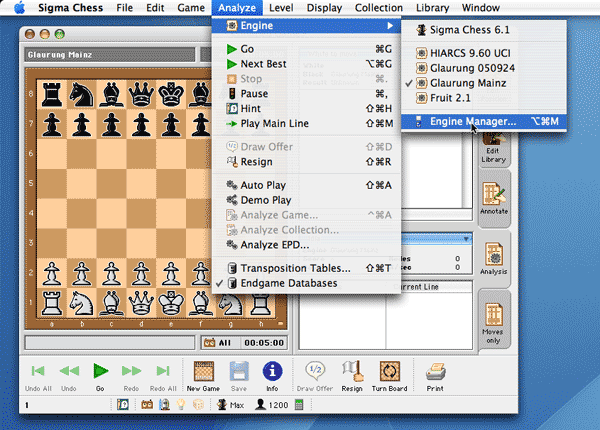
Task: Click the Glaurung Mainz player name field
Action: [110, 55]
